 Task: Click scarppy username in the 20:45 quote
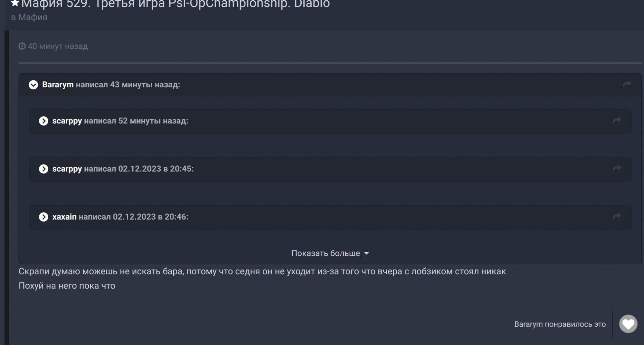pyautogui.click(x=67, y=169)
